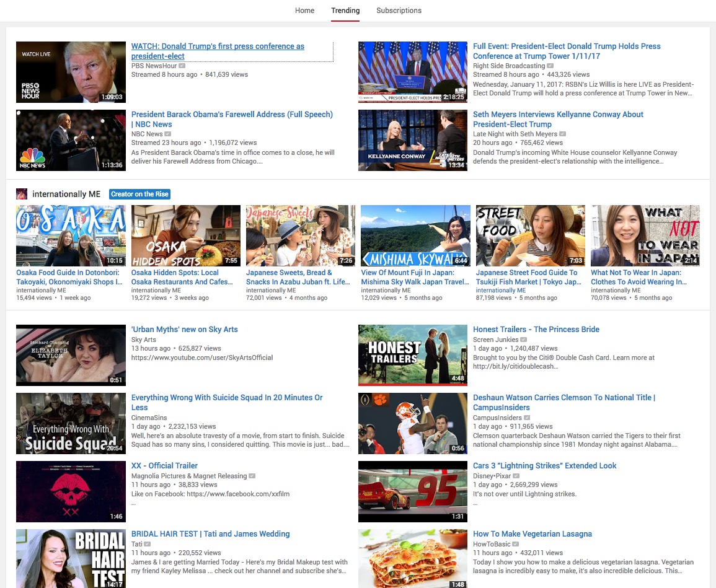
Task: Play the Street Food Tsukiji thumbnail
Action: pyautogui.click(x=531, y=235)
